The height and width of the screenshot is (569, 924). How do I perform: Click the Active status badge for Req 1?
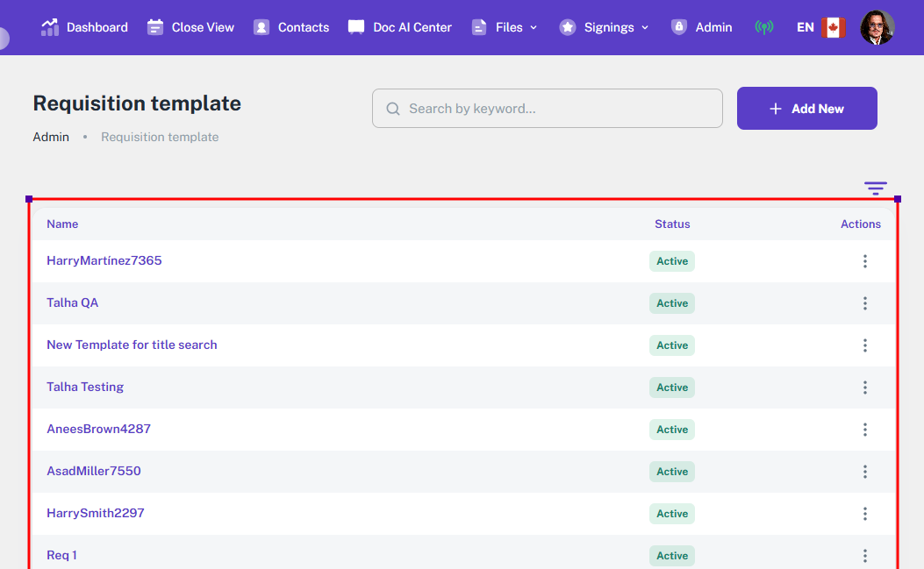[672, 556]
